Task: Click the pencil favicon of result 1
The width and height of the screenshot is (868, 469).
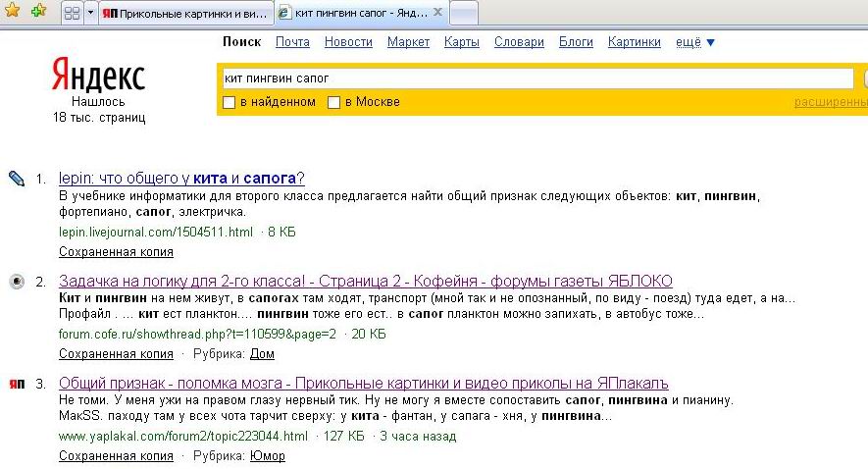Action: point(17,179)
